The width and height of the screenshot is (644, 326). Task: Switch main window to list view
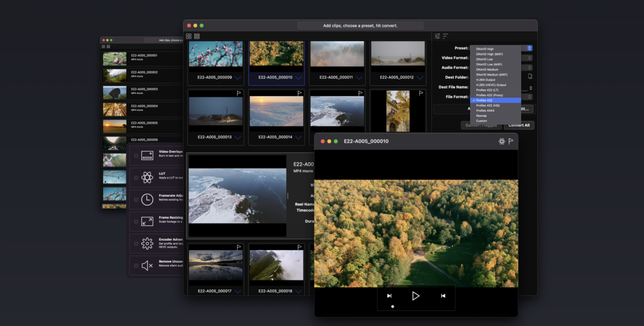coord(197,36)
